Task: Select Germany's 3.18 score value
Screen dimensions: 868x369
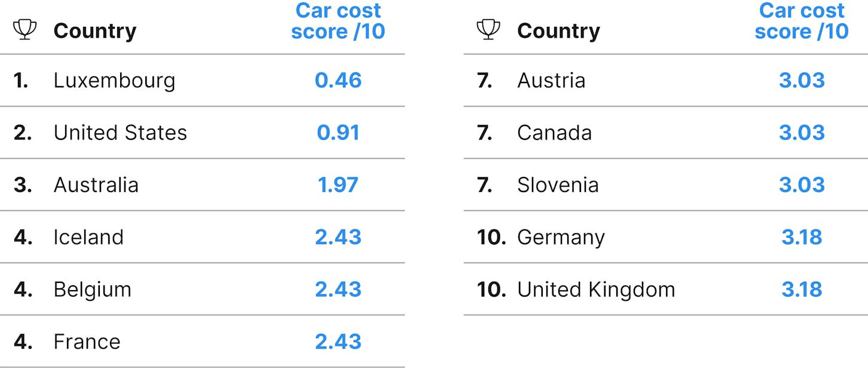Action: [x=802, y=237]
